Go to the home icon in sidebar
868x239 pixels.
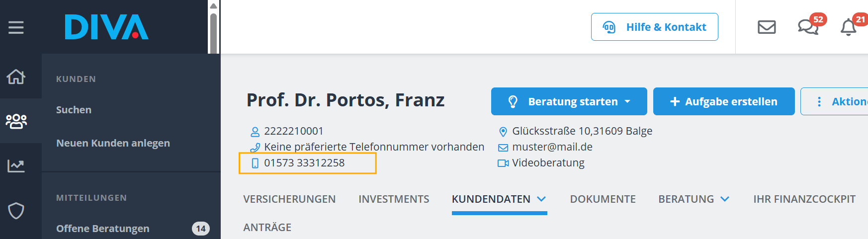(16, 77)
